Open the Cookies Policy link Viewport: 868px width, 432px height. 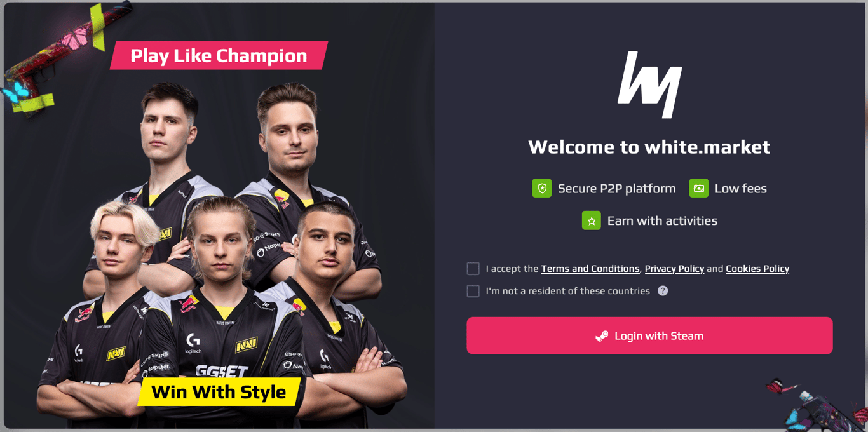757,269
